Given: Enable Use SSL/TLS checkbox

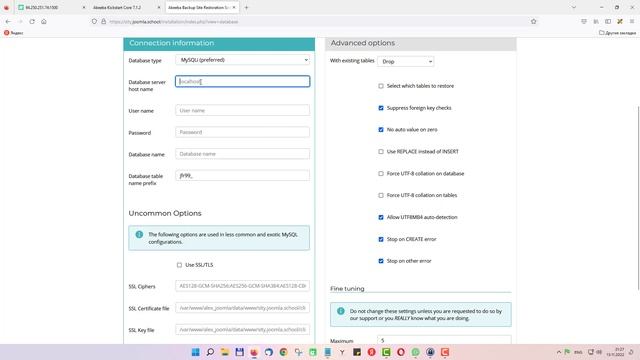Looking at the screenshot, I should click(179, 265).
